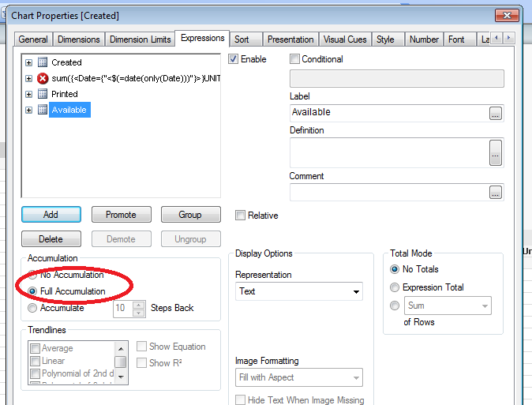Click the Created expression table icon
Image resolution: width=532 pixels, height=405 pixels.
(x=43, y=62)
